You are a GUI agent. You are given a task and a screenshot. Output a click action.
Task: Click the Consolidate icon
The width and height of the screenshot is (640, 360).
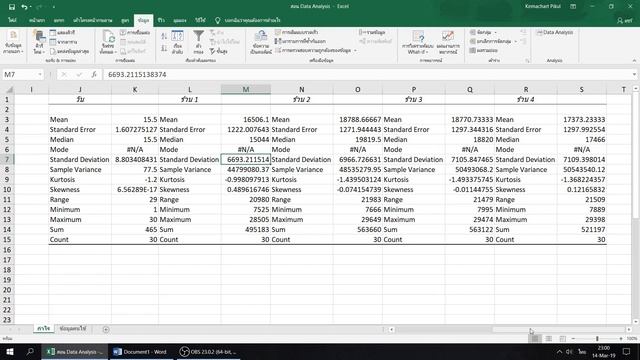click(362, 32)
